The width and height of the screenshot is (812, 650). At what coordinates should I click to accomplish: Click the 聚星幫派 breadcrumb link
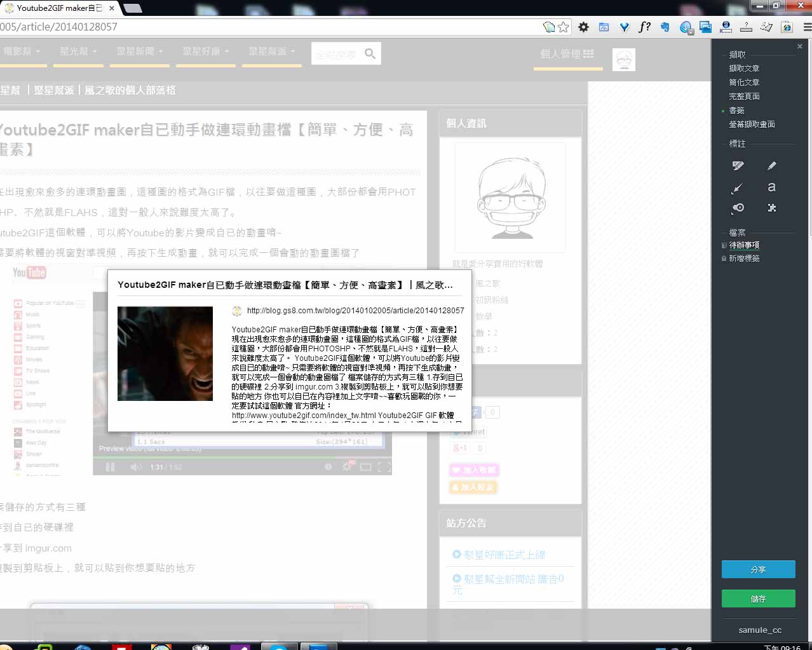(x=54, y=91)
